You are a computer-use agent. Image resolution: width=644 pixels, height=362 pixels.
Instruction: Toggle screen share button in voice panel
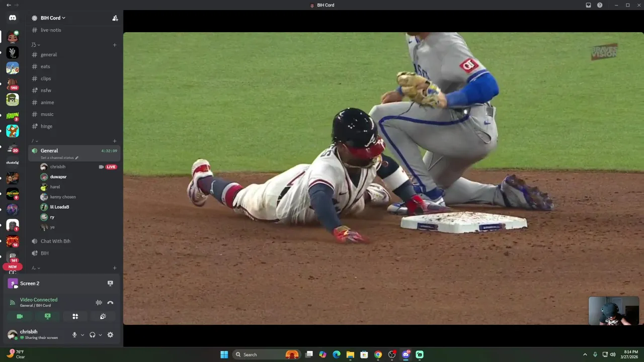tap(47, 316)
